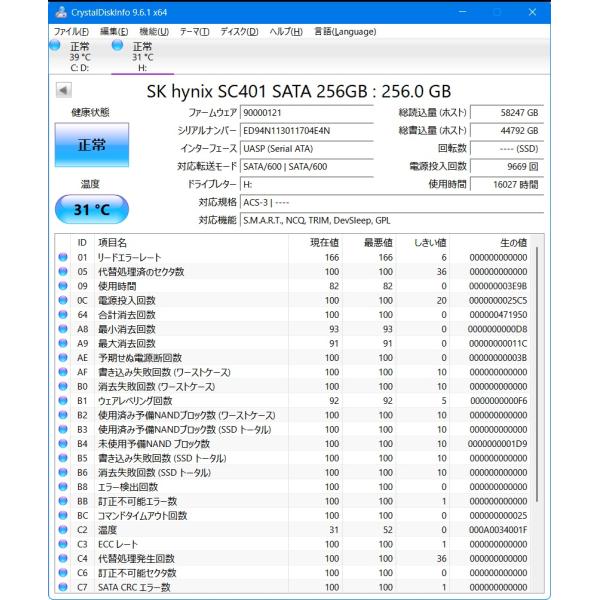Select raw value 000A0034001F in 温度 row

tap(498, 530)
